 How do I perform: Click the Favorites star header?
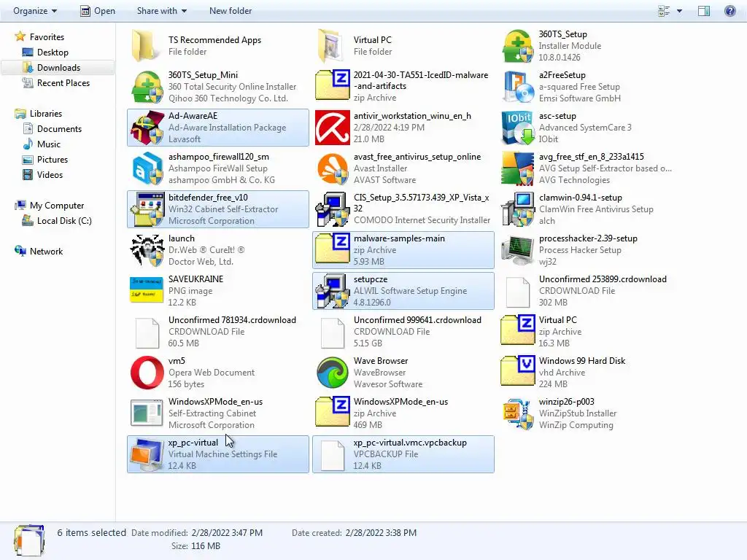[39, 36]
